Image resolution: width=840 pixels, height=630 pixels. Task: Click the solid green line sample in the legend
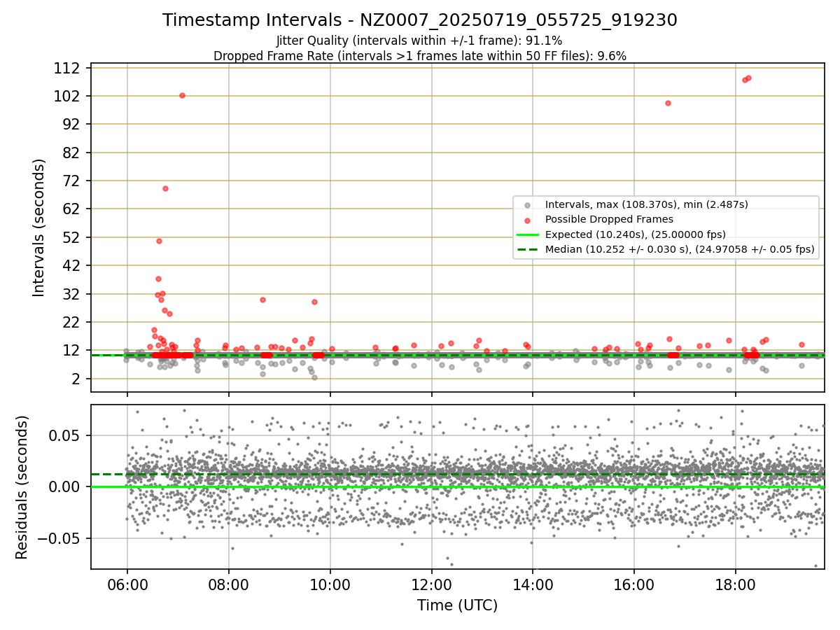tap(528, 234)
